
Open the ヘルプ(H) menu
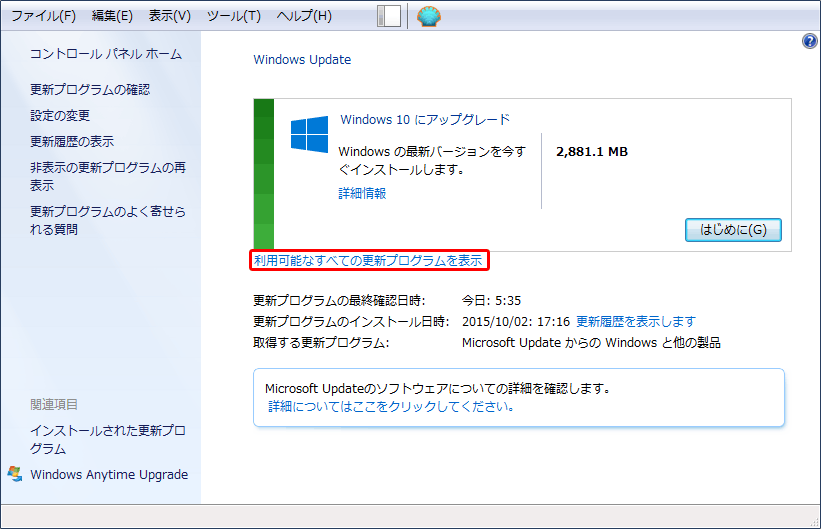coord(304,16)
